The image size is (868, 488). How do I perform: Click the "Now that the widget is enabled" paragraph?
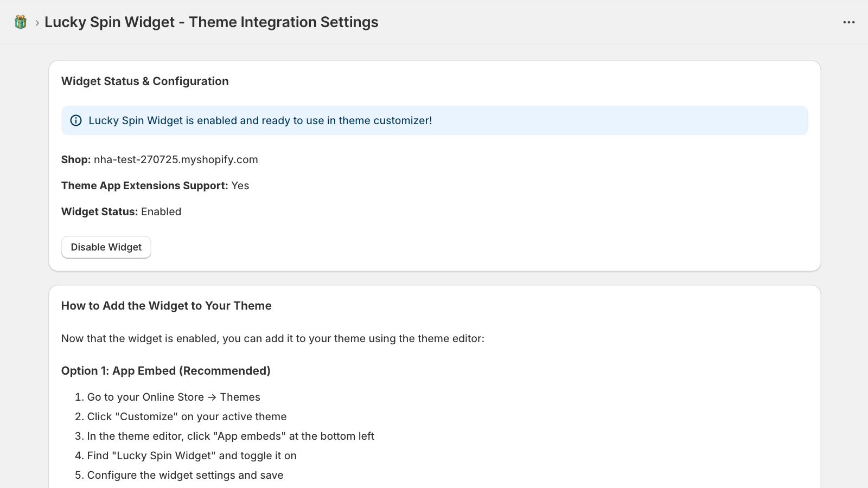272,338
